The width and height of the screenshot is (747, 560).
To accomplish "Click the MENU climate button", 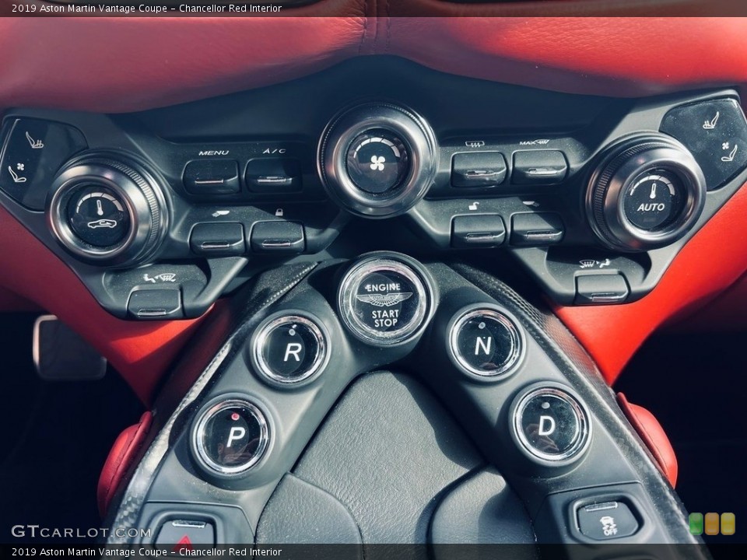I will [211, 177].
